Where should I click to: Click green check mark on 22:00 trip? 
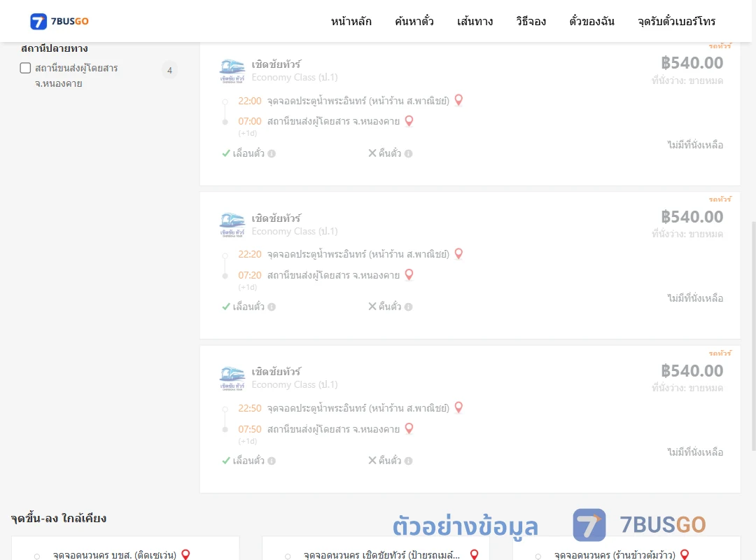(225, 153)
